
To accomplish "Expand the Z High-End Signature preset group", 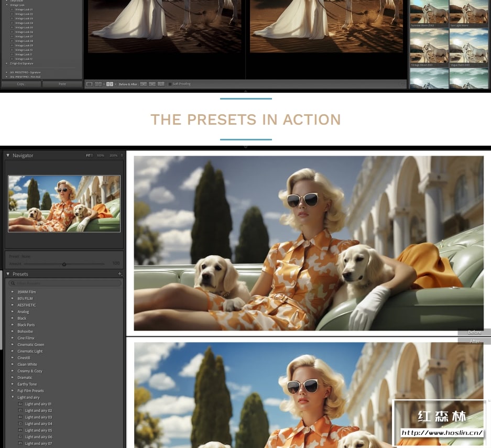I will pos(7,63).
